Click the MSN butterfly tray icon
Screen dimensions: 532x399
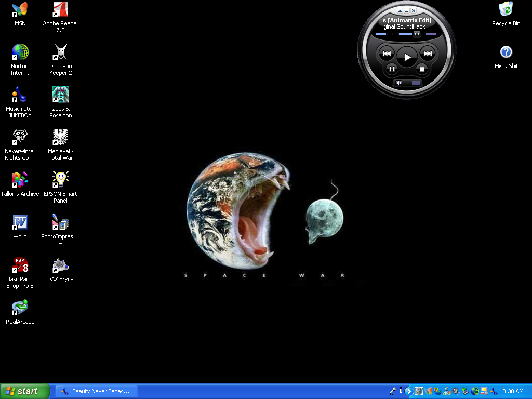(x=428, y=392)
